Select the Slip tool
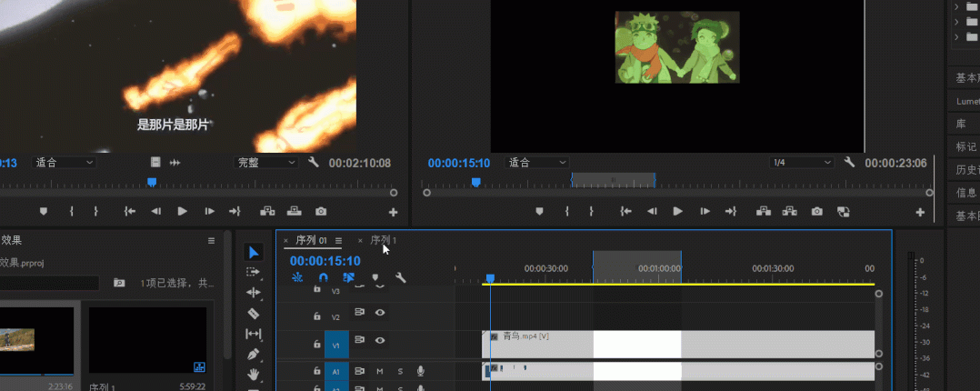This screenshot has width=980, height=391. tap(253, 334)
